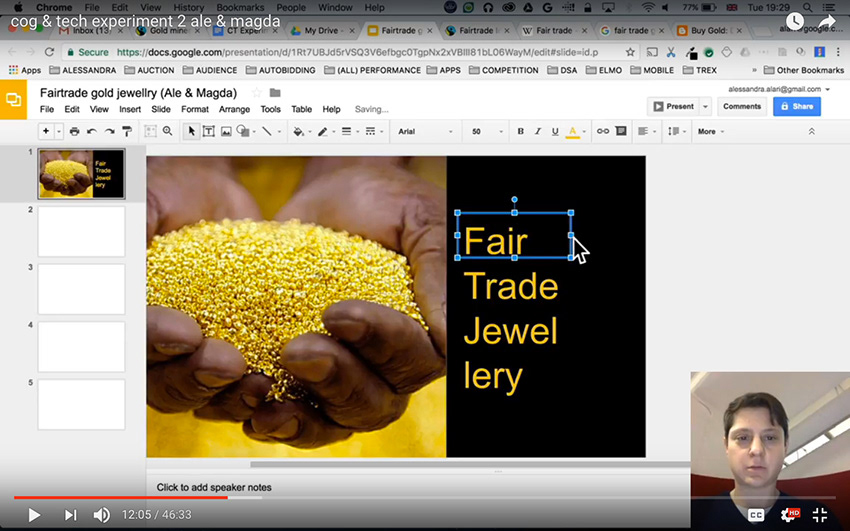Open the Other Bookmarks folder
Image resolution: width=850 pixels, height=531 pixels.
[804, 70]
